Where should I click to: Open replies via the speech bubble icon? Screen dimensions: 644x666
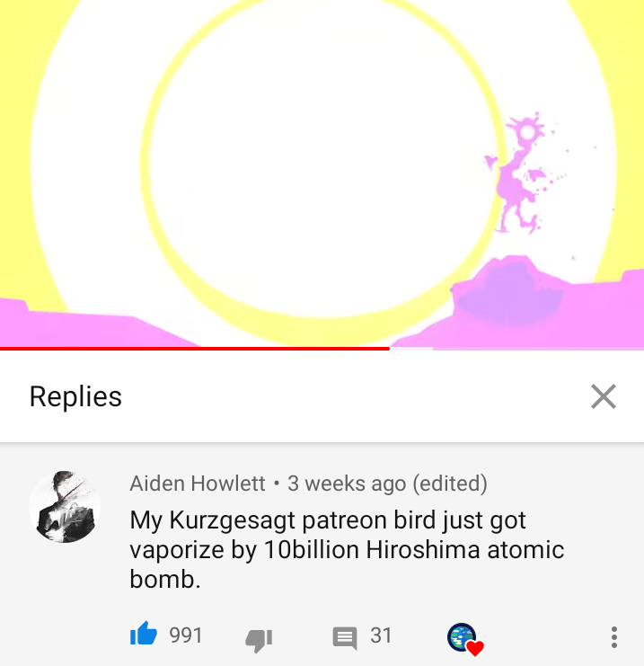point(344,638)
